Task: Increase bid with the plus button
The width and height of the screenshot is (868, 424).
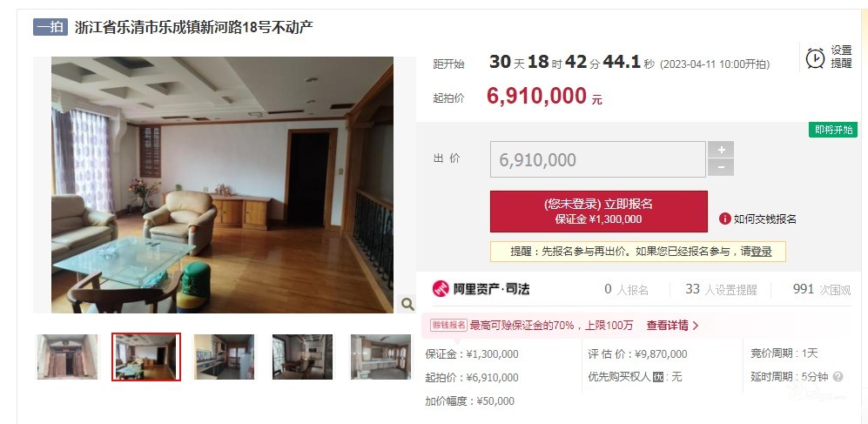Action: [721, 150]
